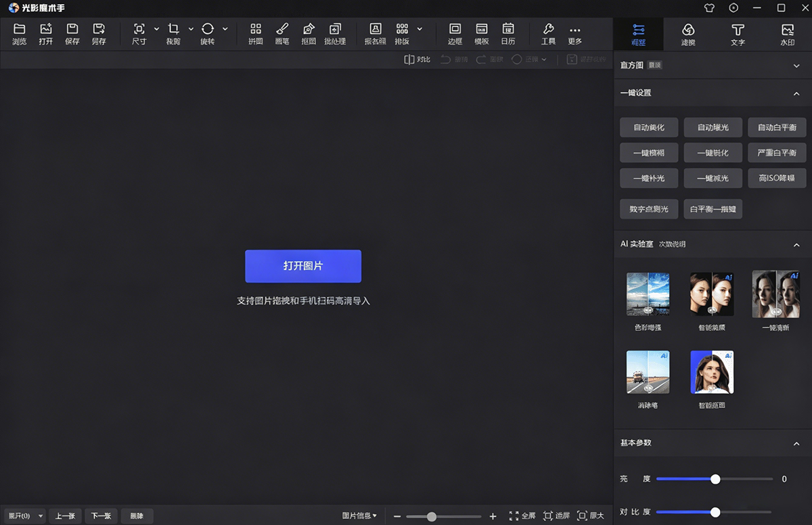Screen dimensions: 812x525
Task: Switch to the 文字 (text) tab
Action: 738,34
